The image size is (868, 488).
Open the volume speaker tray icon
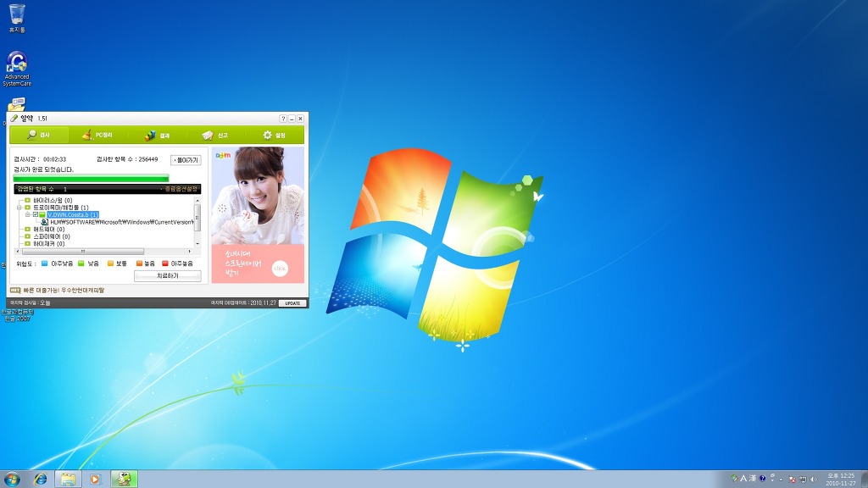[x=813, y=480]
